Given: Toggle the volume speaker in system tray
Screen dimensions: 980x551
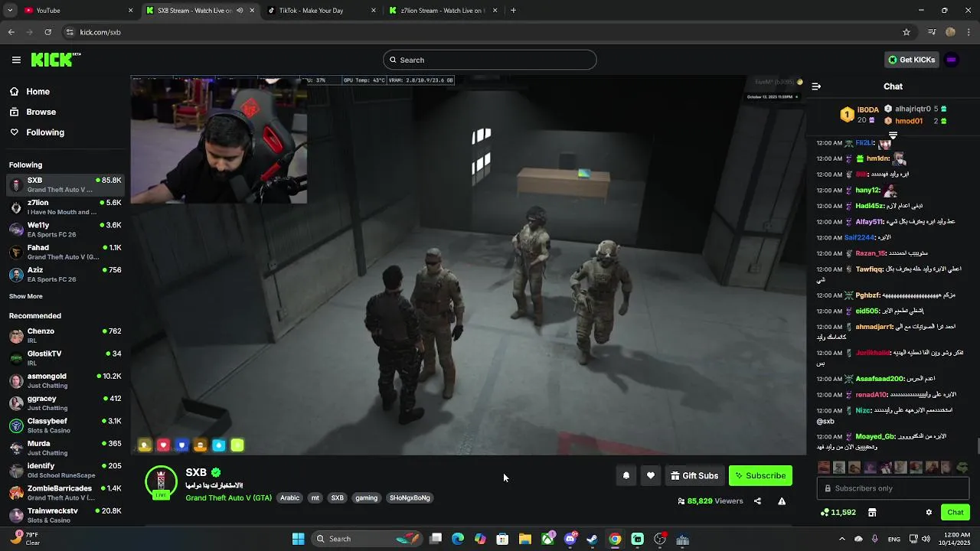Looking at the screenshot, I should [x=926, y=539].
